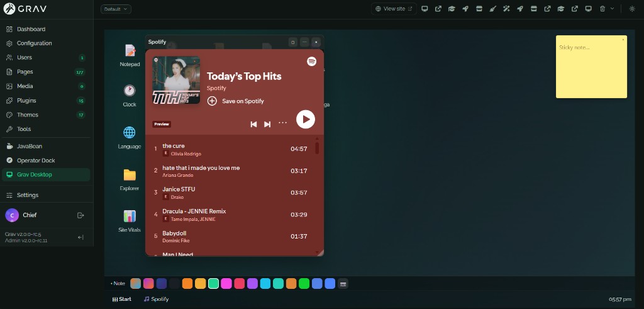This screenshot has width=644, height=309.
Task: Open Configuration in sidebar
Action: 47,43
